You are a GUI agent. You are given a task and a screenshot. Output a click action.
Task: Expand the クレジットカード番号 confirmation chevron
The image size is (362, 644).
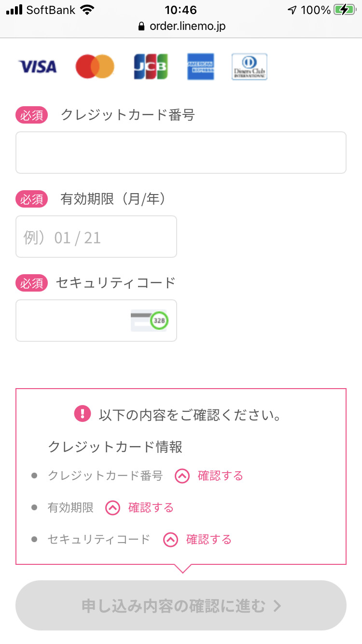tap(182, 476)
